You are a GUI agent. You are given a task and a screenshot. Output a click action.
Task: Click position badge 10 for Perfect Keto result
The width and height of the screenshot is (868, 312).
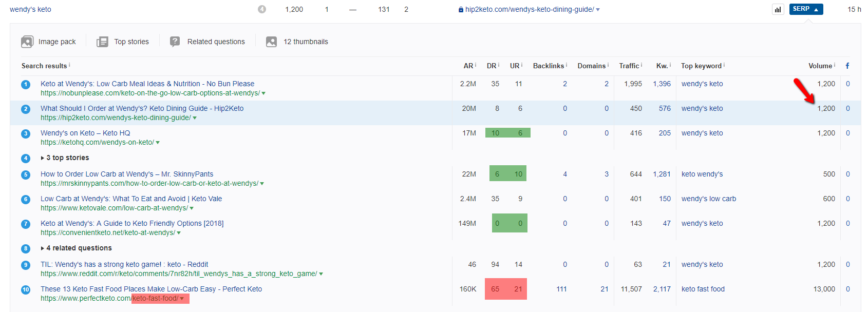click(x=26, y=289)
